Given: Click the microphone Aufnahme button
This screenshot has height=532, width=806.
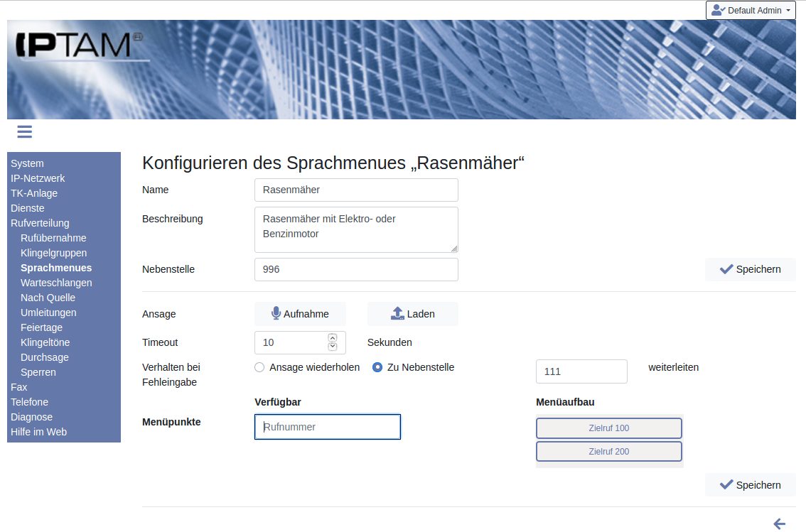Looking at the screenshot, I should tap(300, 314).
